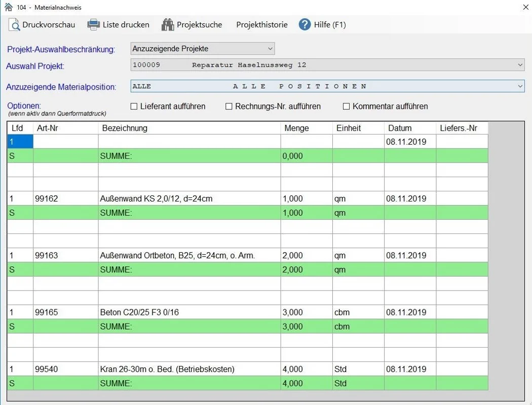Expand Projekt-Auswahlbeschränkung dropdown
Image resolution: width=532 pixels, height=405 pixels.
coord(270,49)
